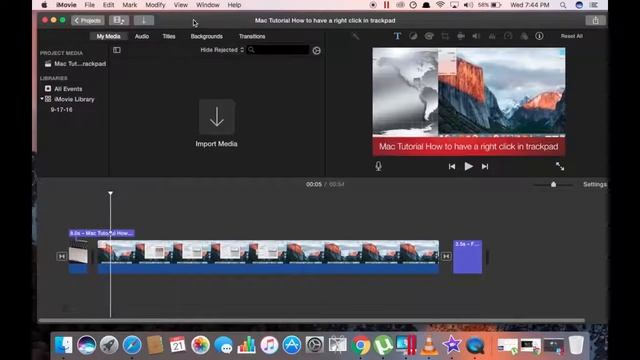Open the Window menu

tap(207, 5)
